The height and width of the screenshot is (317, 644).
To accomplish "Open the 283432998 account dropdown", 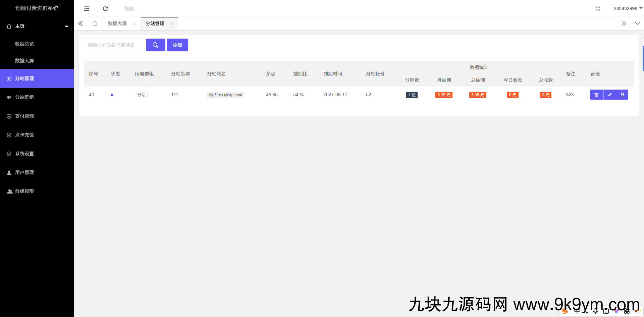I will coord(628,8).
